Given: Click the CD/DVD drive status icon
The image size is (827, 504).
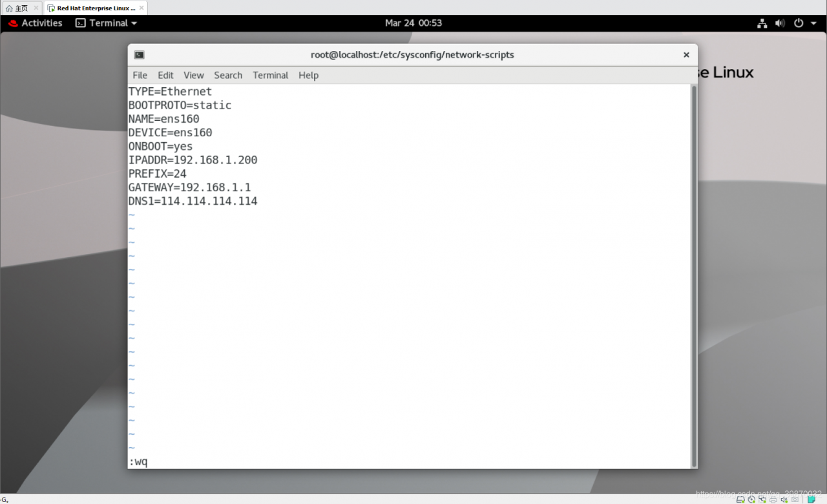Looking at the screenshot, I should (x=751, y=499).
